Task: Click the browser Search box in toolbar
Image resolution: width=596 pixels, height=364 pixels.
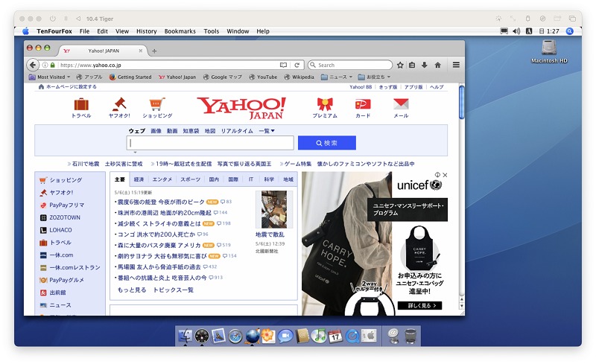Action: pos(349,65)
